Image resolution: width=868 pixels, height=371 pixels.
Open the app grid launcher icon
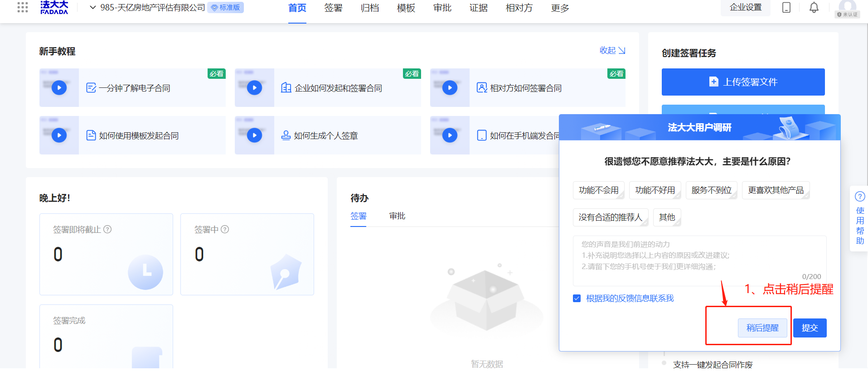point(23,7)
